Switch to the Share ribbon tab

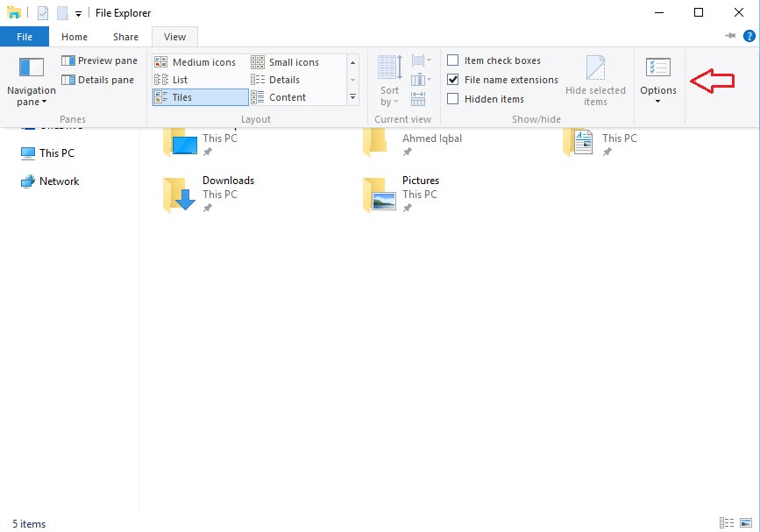click(x=125, y=37)
